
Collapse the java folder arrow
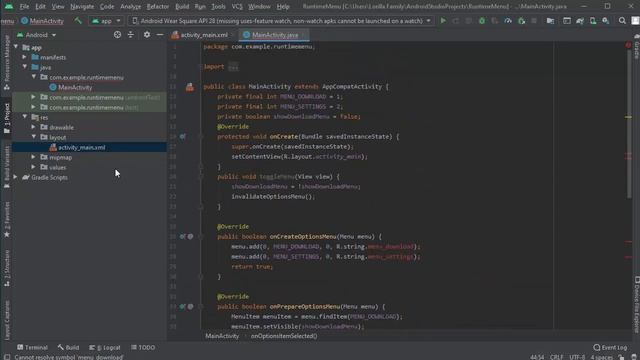[25, 67]
